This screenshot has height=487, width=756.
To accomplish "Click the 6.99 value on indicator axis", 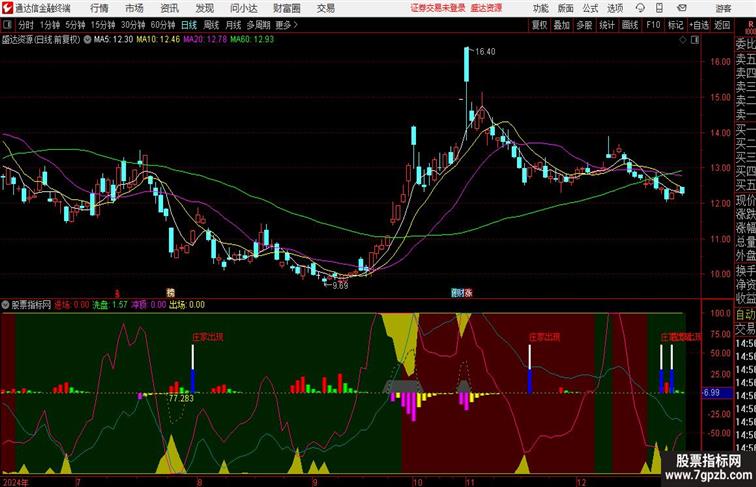I will click(x=711, y=392).
